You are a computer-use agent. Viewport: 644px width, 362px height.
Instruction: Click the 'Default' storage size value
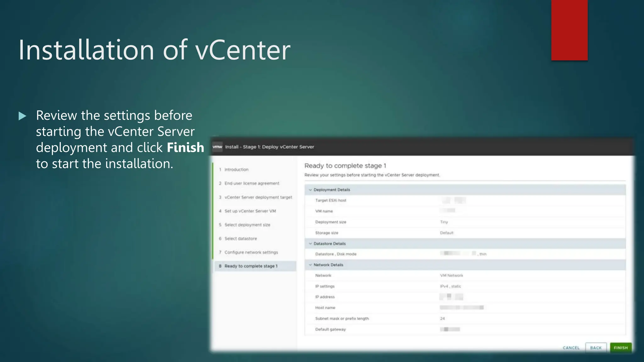(447, 233)
